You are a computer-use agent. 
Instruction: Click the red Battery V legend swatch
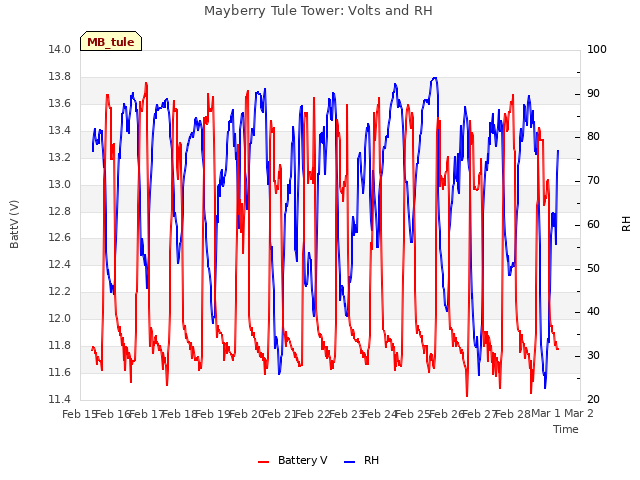[x=264, y=462]
